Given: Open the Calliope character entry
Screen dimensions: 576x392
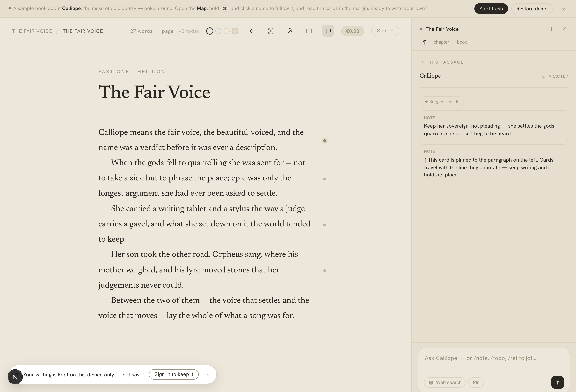Looking at the screenshot, I should tap(494, 76).
